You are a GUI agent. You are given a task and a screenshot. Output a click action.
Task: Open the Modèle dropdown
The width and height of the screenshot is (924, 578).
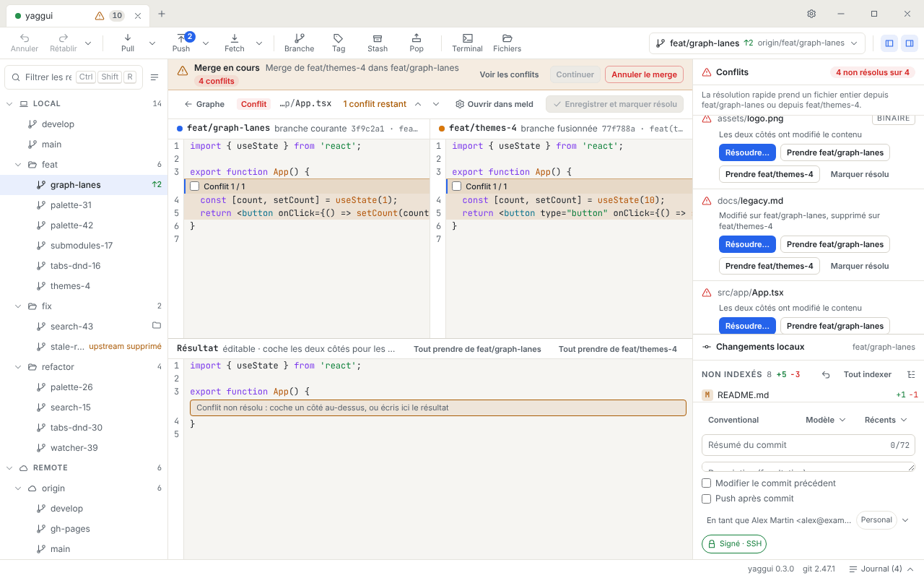click(x=825, y=420)
